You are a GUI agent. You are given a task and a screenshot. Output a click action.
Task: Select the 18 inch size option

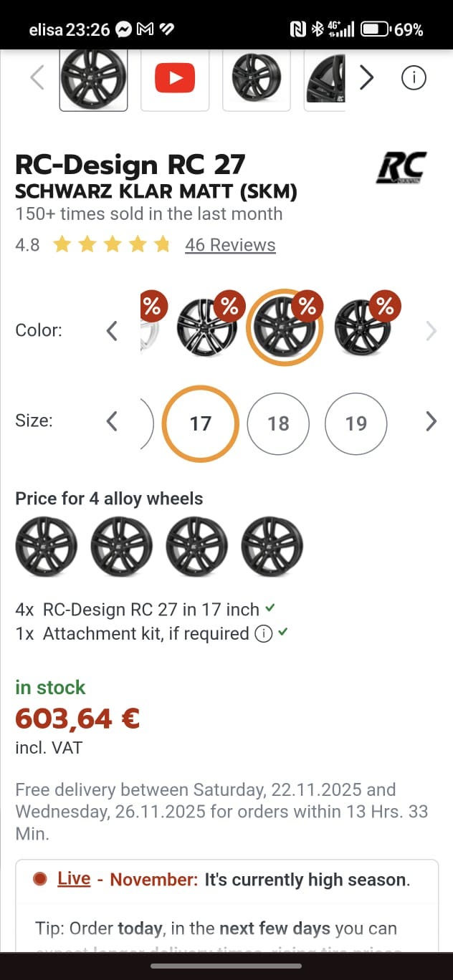click(278, 423)
